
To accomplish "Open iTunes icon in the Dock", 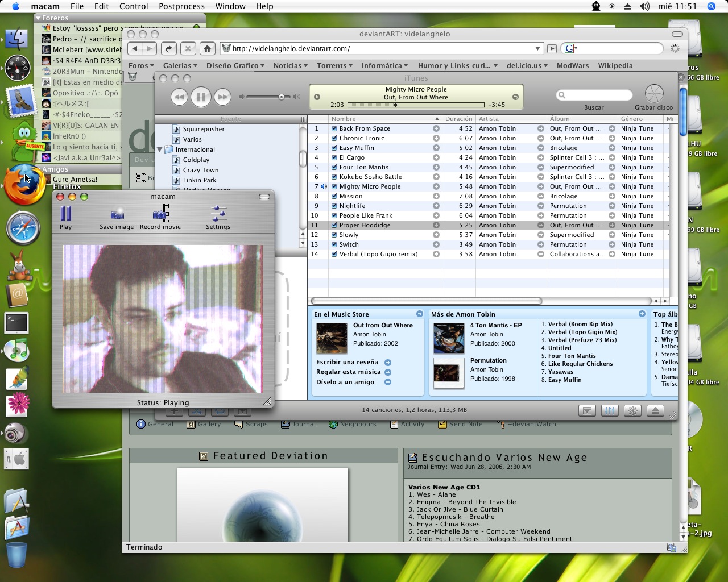I will (18, 351).
